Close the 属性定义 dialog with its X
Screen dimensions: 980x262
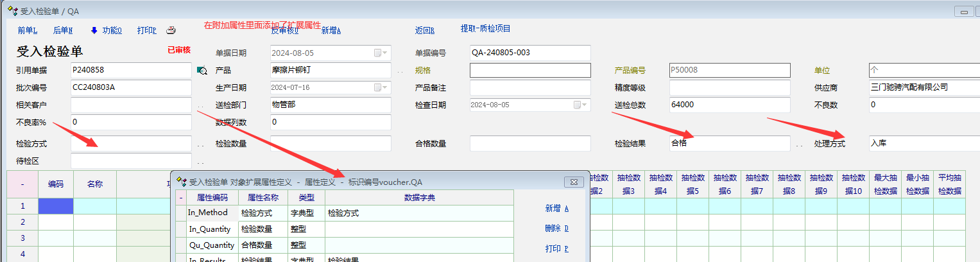(573, 182)
